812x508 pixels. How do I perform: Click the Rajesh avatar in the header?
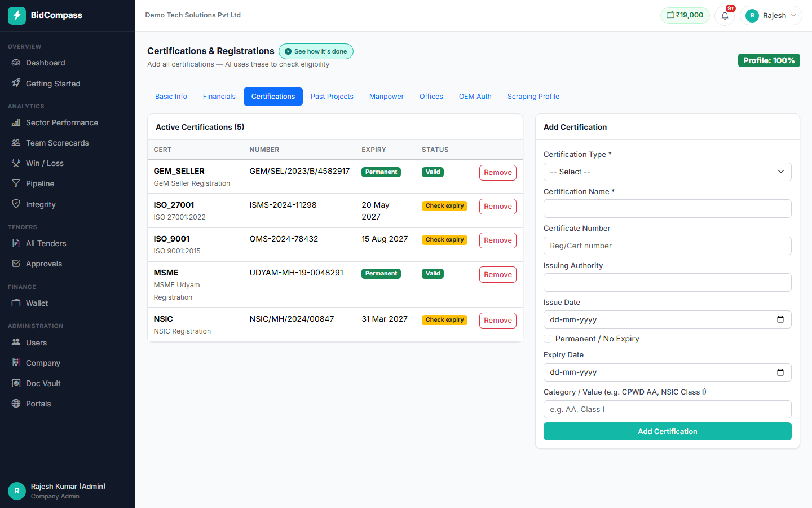(752, 15)
